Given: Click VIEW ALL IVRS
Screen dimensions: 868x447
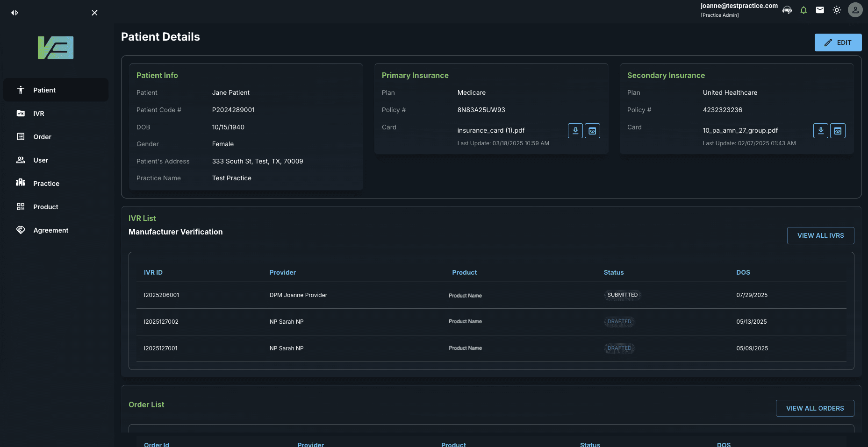Looking at the screenshot, I should (820, 235).
